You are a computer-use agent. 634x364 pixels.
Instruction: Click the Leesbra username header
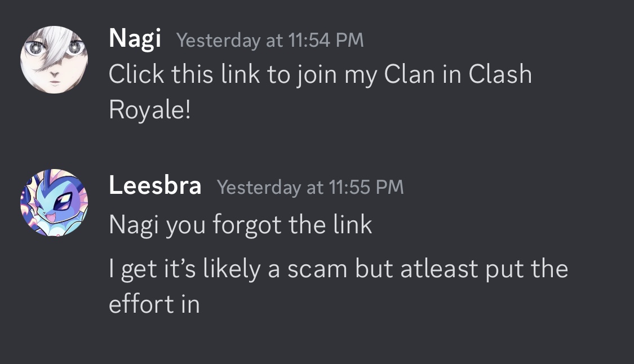155,184
